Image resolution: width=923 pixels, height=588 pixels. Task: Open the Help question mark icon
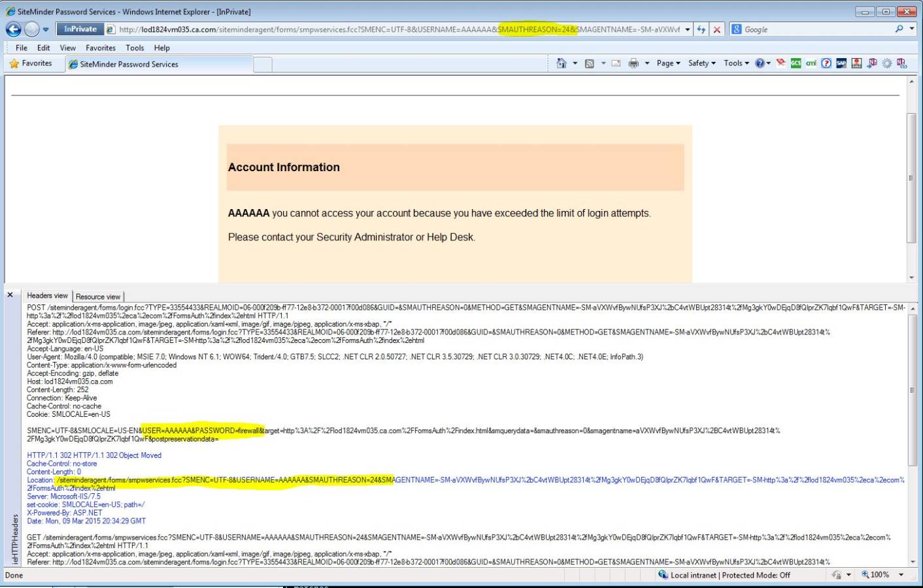coord(759,63)
